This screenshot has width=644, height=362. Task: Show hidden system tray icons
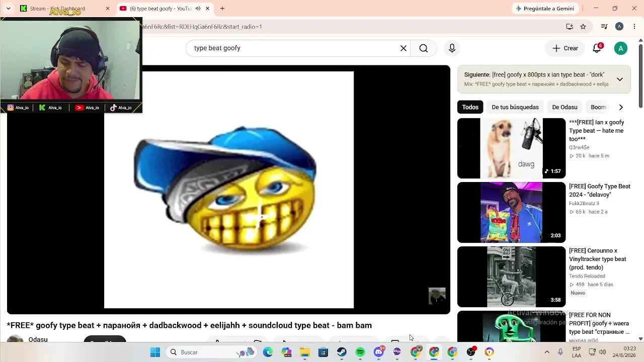click(x=547, y=352)
